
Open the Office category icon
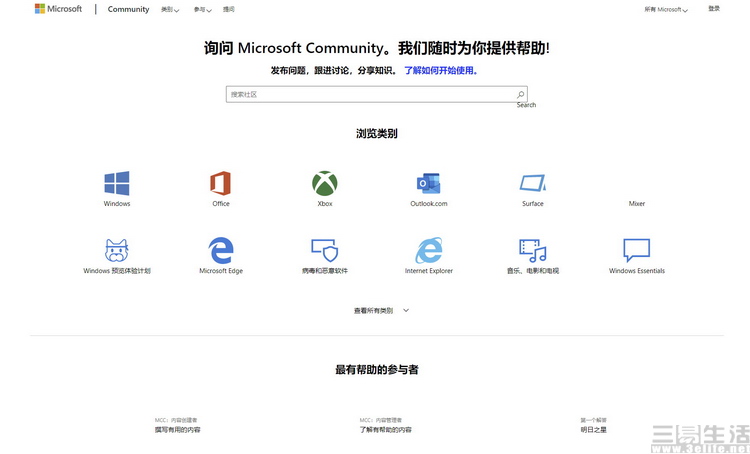[221, 183]
